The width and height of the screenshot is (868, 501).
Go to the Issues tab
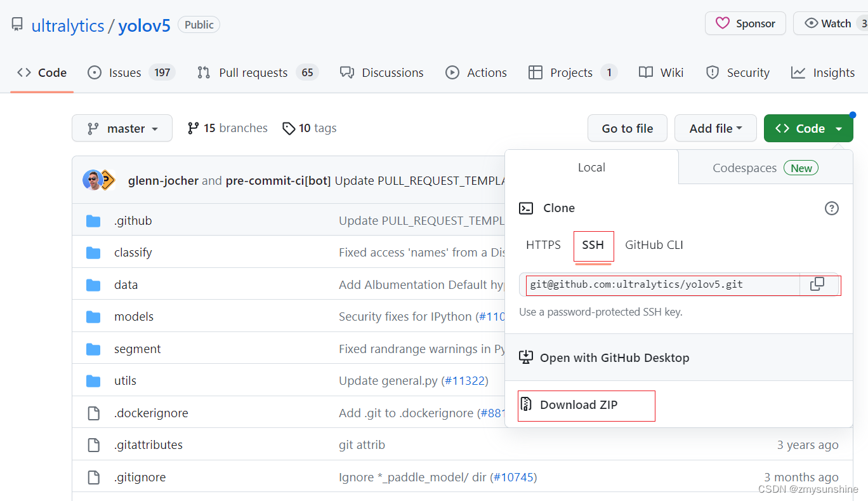click(131, 72)
